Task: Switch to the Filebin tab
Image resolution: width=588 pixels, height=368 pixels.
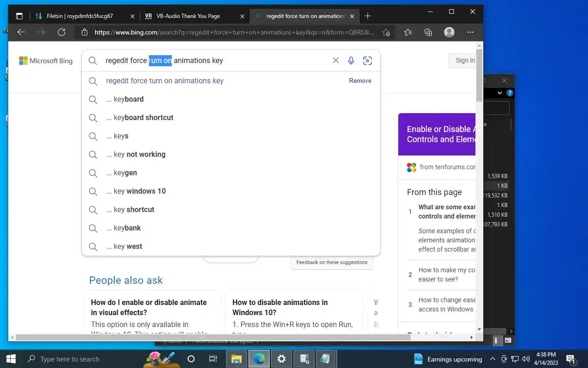Action: point(85,16)
